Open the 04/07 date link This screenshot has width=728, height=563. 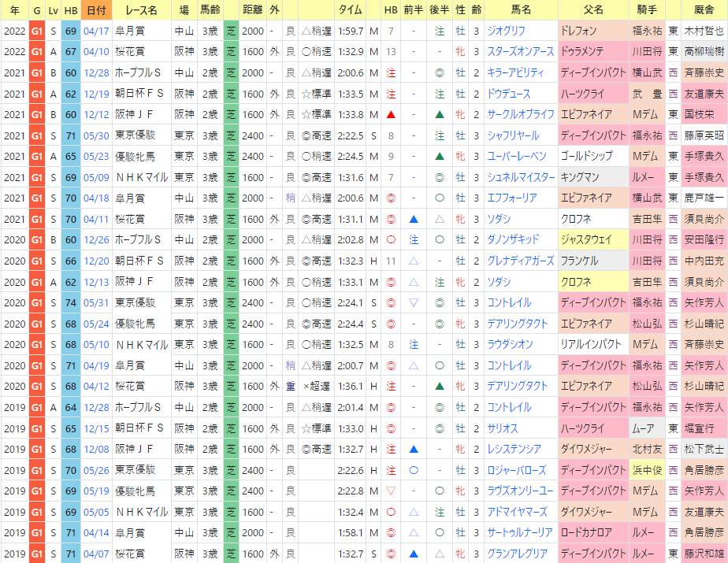click(96, 554)
